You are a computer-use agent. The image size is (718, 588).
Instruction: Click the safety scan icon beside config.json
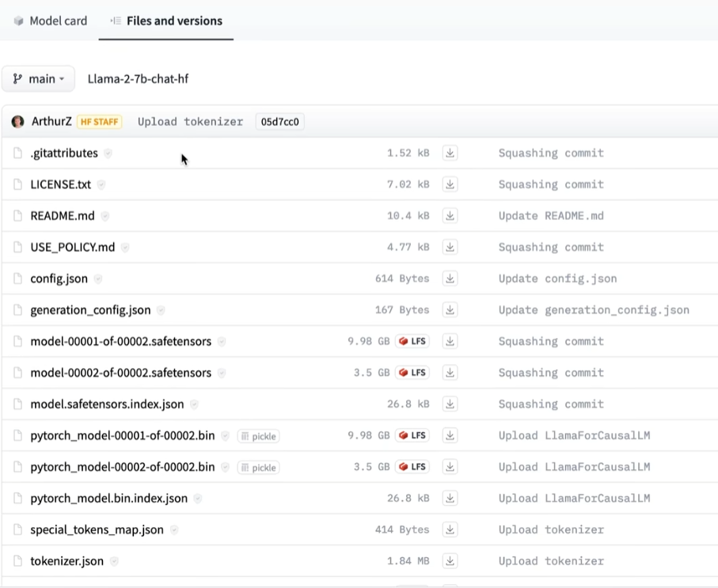click(x=98, y=279)
